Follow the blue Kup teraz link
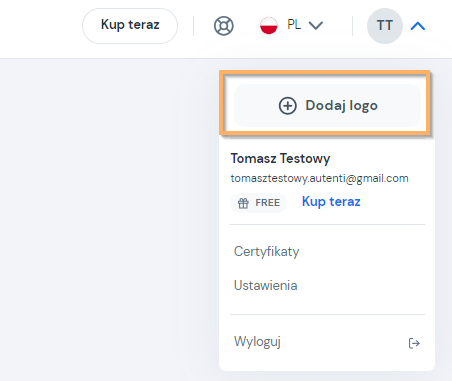The height and width of the screenshot is (381, 452). (x=331, y=202)
